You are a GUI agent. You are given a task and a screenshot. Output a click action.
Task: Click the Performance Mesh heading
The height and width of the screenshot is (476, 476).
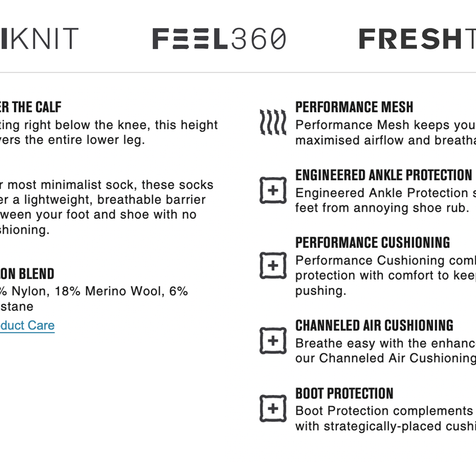click(x=354, y=107)
